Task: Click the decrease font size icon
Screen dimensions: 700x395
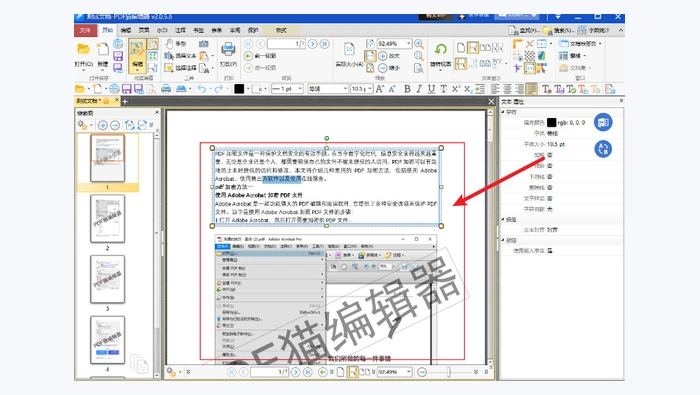Action: (x=392, y=89)
